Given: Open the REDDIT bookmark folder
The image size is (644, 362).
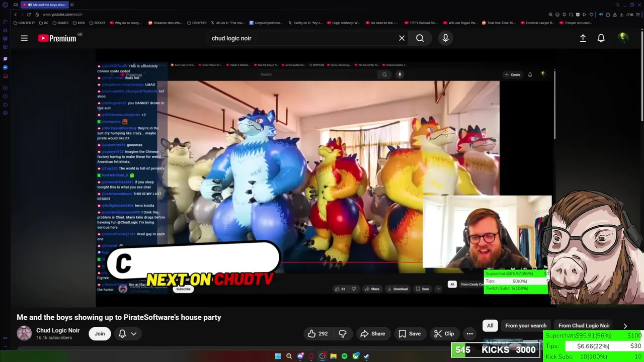Looking at the screenshot, I should [98, 23].
